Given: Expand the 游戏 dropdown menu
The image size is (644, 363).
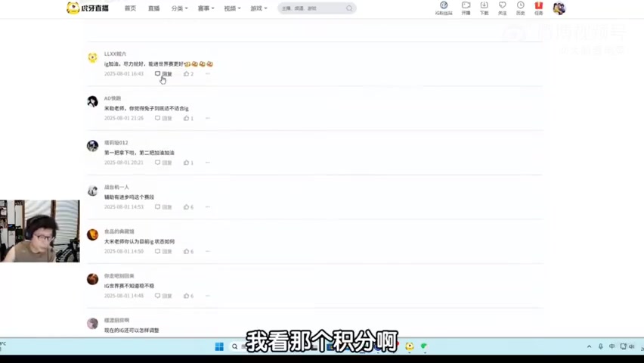Looking at the screenshot, I should click(259, 8).
